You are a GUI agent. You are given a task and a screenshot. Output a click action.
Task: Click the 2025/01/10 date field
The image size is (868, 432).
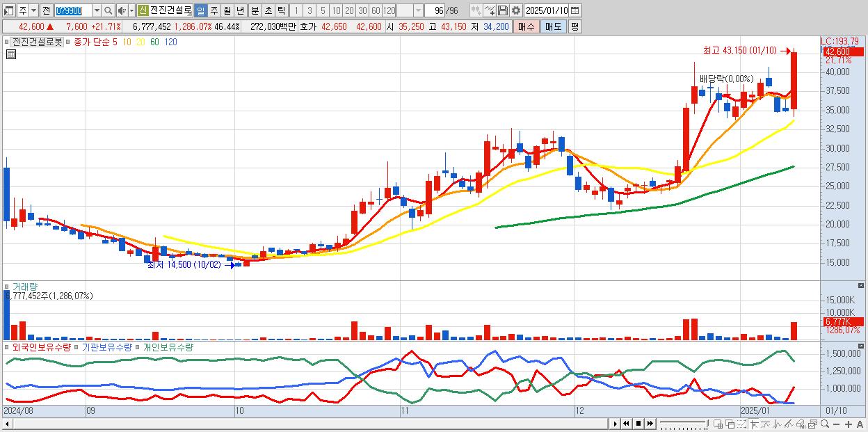pos(547,10)
